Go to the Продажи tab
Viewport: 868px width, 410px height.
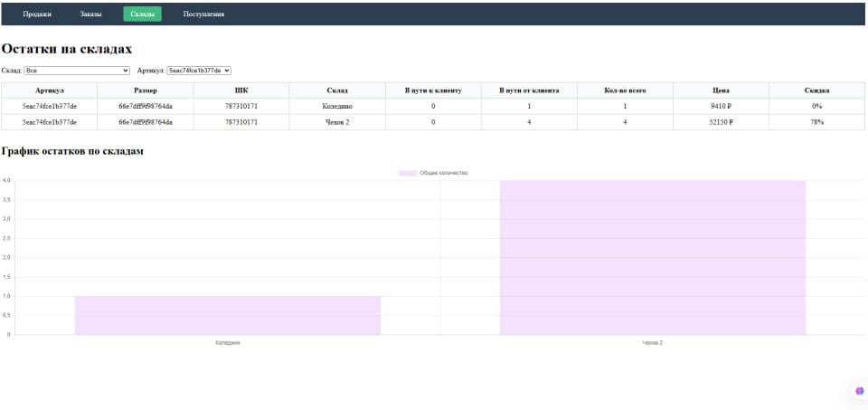37,14
